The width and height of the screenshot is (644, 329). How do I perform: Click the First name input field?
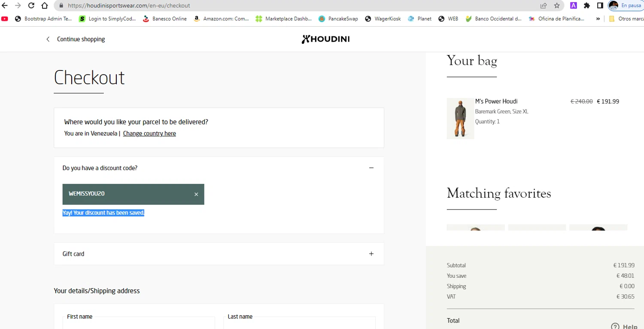[139, 323]
